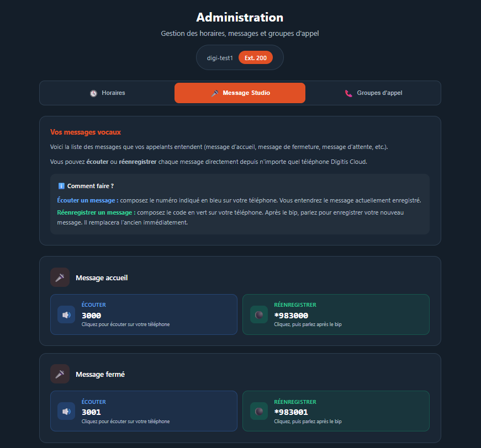481x448 pixels.
Task: Click the record icon next to *983000
Action: [x=258, y=314]
